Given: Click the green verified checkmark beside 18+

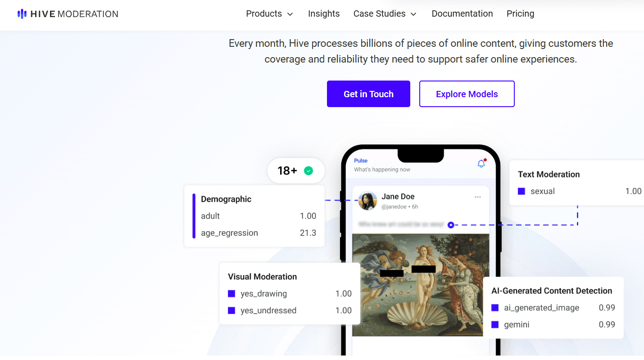Looking at the screenshot, I should pyautogui.click(x=308, y=171).
